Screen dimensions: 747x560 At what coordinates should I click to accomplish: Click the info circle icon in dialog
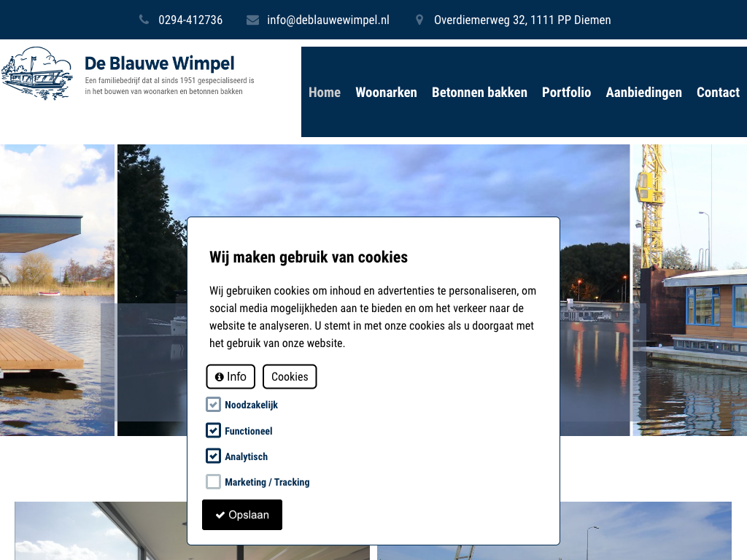point(220,377)
